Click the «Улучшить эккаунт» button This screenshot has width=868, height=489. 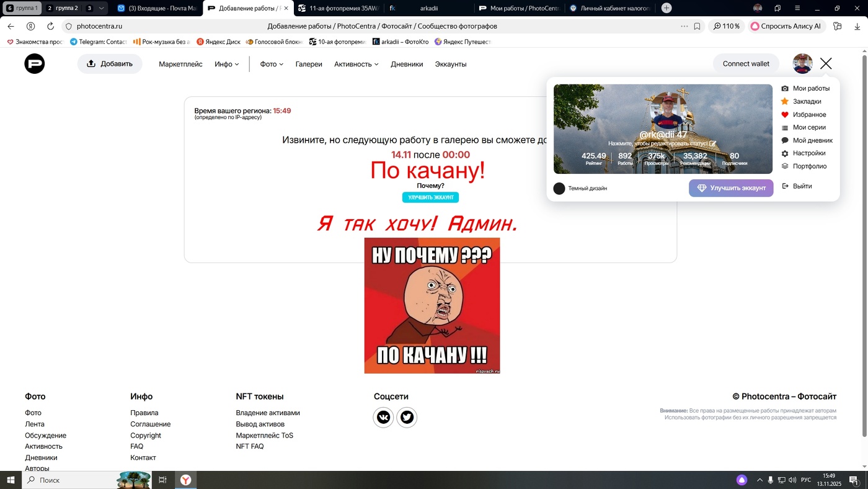730,187
